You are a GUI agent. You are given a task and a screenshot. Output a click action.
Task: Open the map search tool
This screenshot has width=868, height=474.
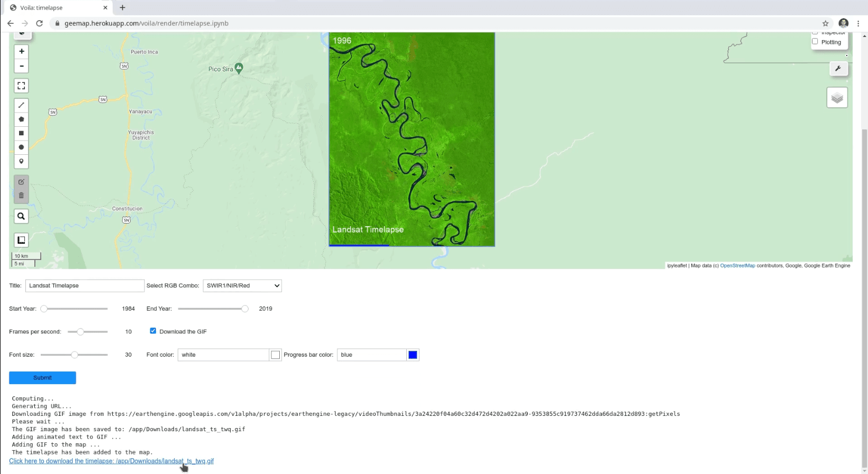click(21, 216)
